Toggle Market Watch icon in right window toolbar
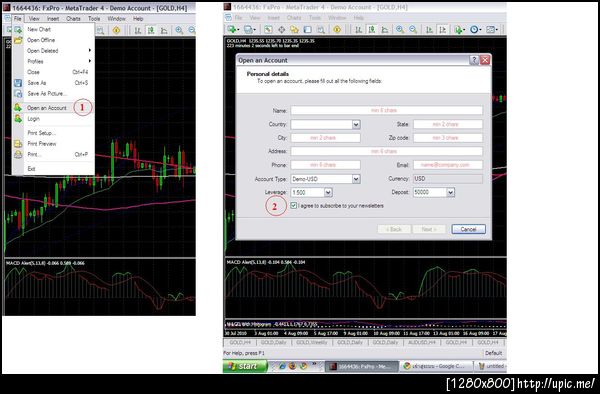The image size is (600, 394). (268, 29)
